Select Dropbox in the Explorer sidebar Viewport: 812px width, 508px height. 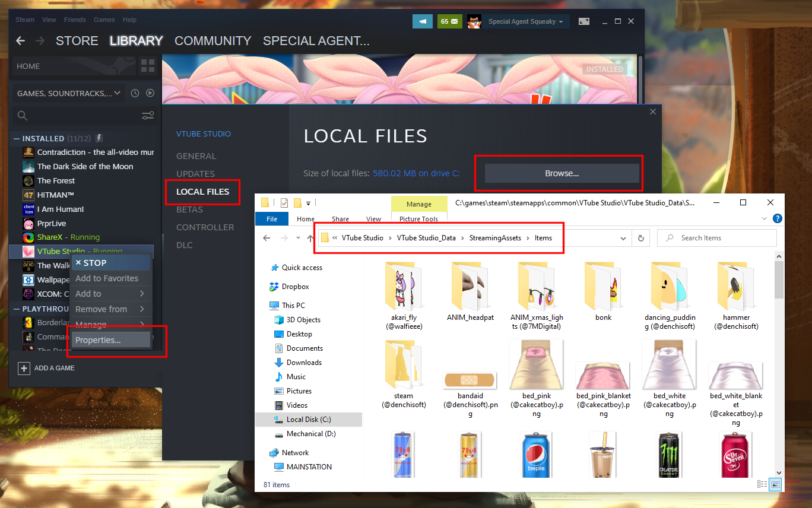tap(297, 286)
